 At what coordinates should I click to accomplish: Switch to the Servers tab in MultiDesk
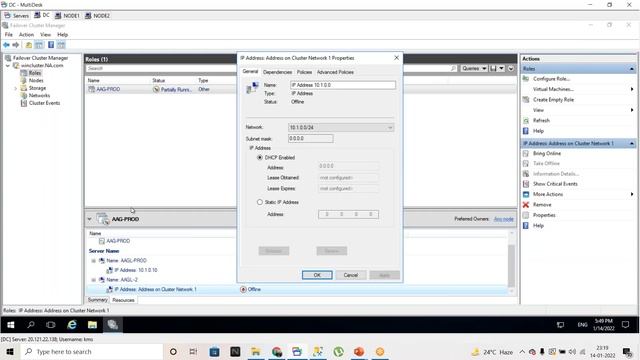17,16
